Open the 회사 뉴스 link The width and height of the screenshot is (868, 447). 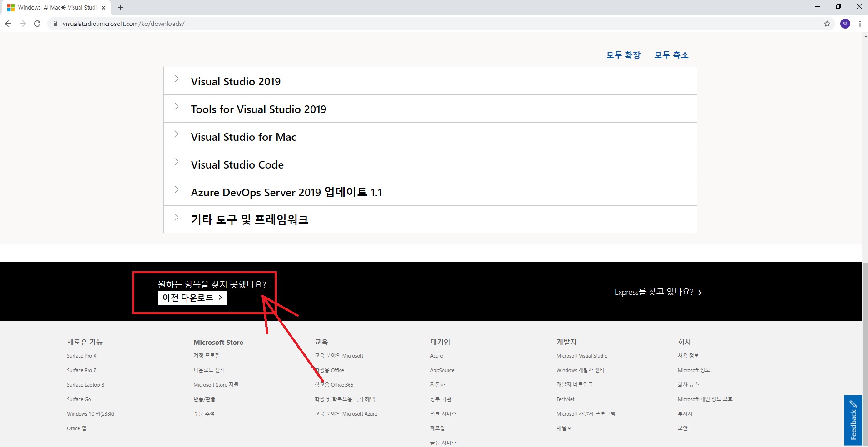[688, 385]
